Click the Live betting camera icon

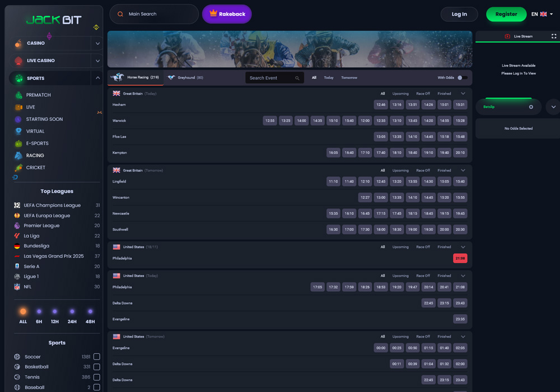18,107
